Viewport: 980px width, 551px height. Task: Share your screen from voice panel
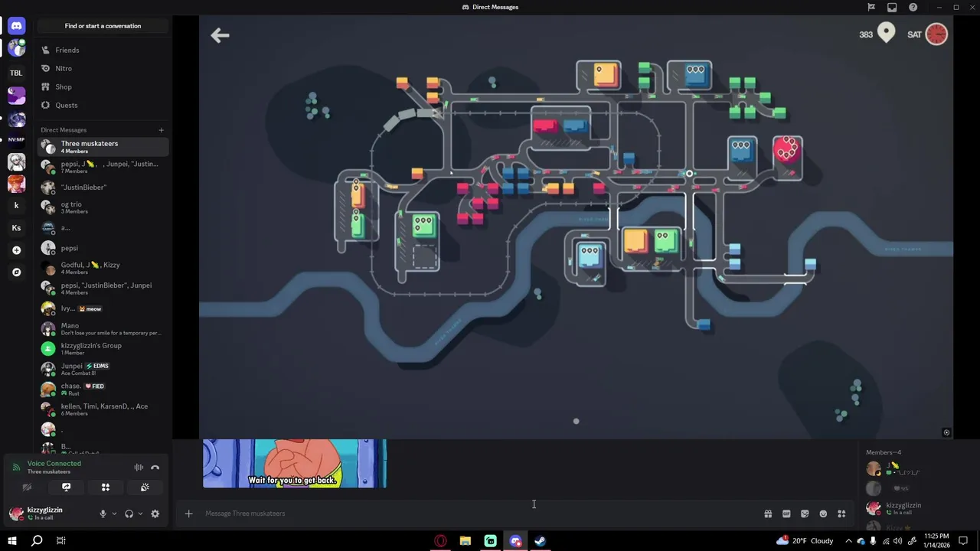coord(66,487)
